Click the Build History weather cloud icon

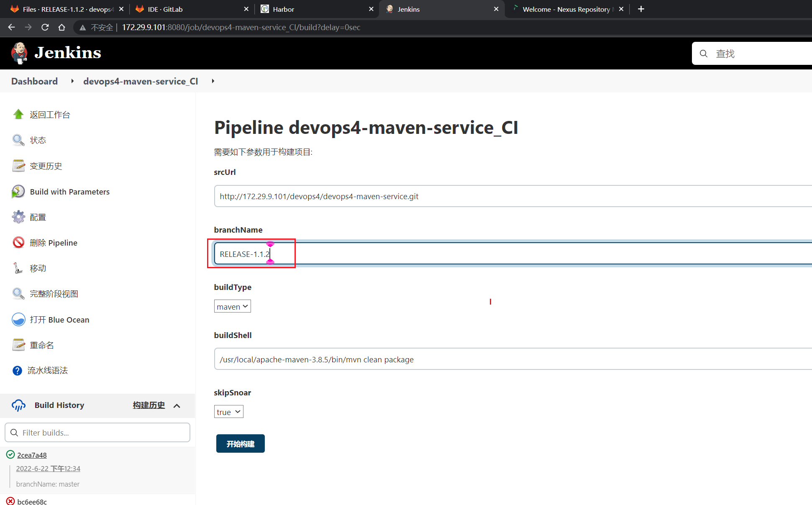pyautogui.click(x=19, y=405)
